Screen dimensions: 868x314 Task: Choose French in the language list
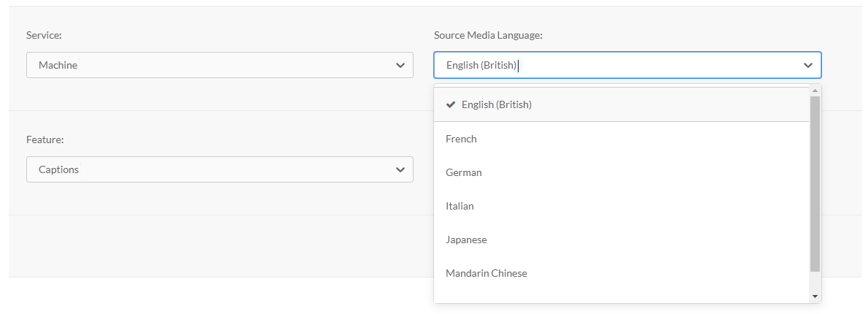pyautogui.click(x=461, y=139)
